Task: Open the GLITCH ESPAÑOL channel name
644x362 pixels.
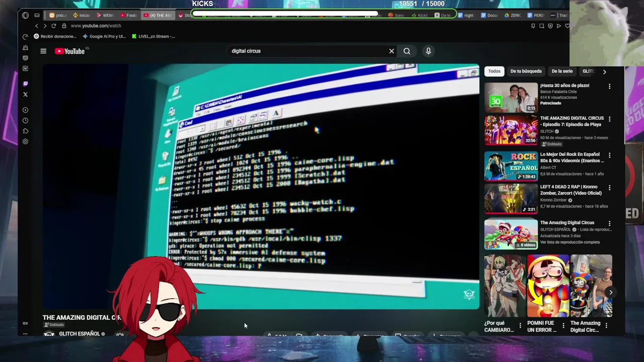Action: click(79, 334)
